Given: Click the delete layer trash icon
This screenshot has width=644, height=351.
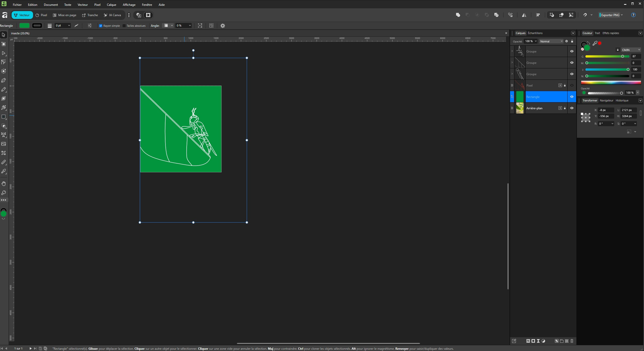Looking at the screenshot, I should pos(572,341).
